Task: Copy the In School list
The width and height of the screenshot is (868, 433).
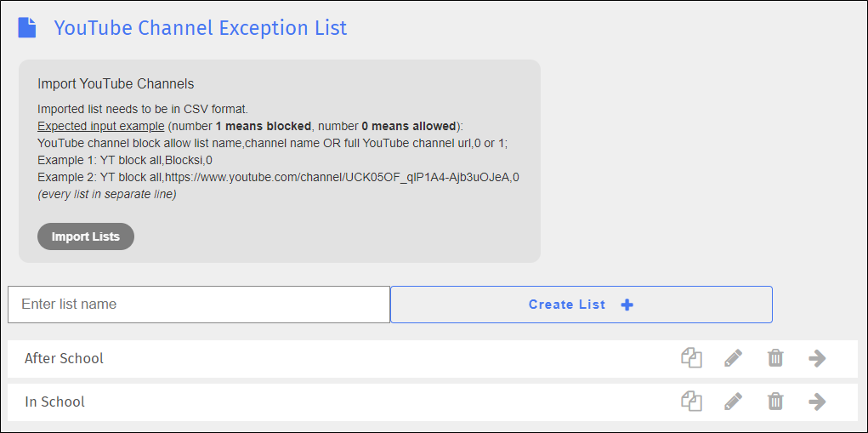Action: pyautogui.click(x=691, y=401)
